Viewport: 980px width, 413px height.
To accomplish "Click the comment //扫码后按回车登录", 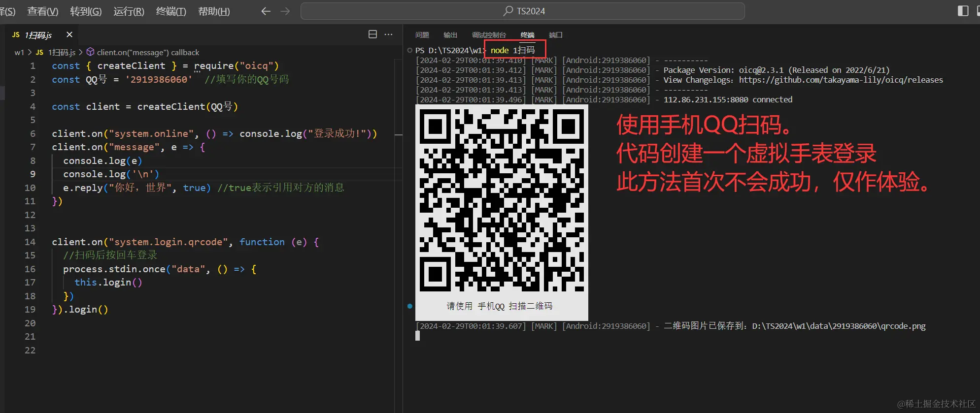I will pyautogui.click(x=110, y=255).
